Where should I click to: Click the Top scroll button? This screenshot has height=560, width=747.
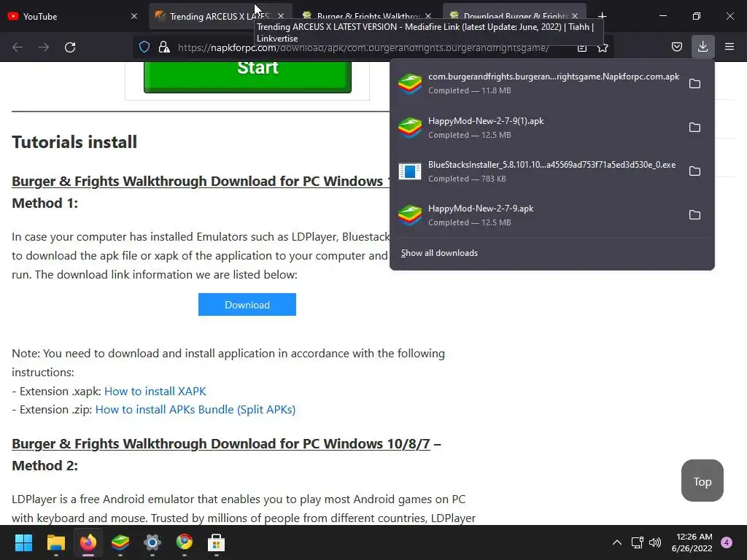[x=703, y=481]
